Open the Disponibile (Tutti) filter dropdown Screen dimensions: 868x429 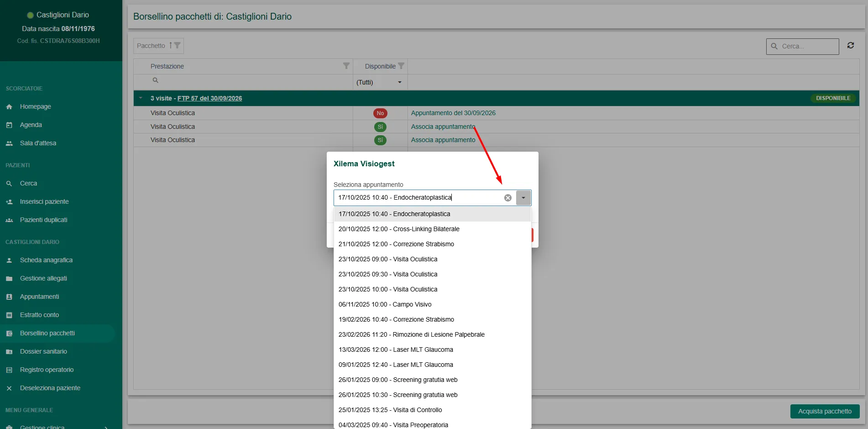380,82
